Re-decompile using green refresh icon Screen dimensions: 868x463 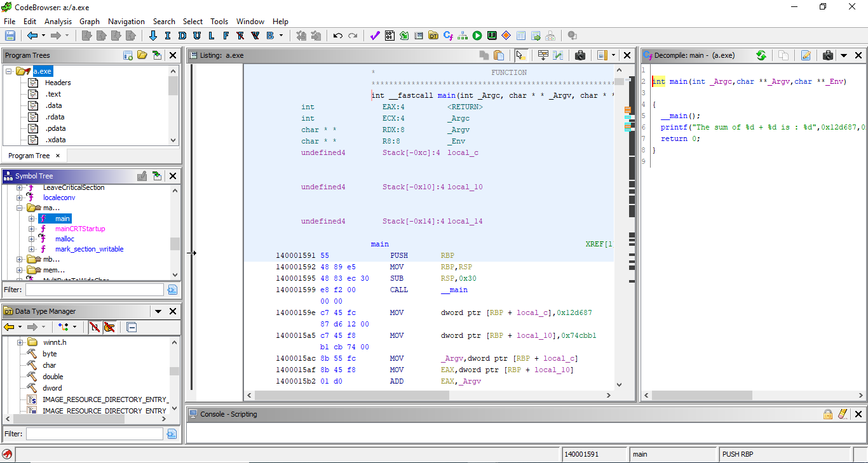coord(761,55)
